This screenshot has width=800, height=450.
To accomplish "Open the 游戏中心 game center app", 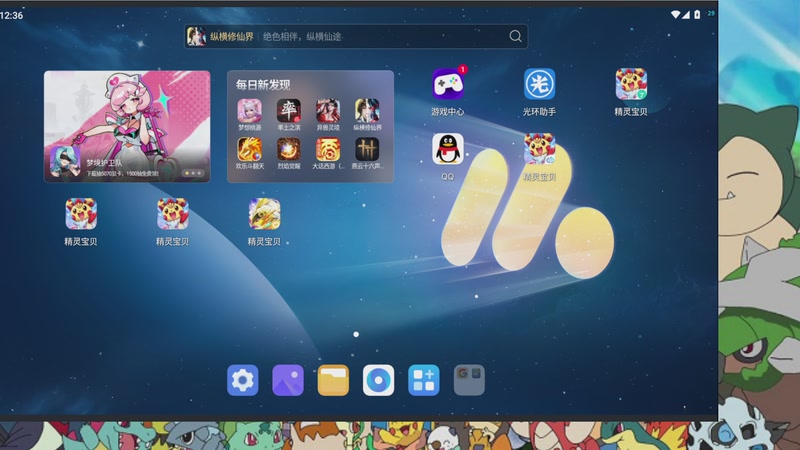I will [x=447, y=85].
